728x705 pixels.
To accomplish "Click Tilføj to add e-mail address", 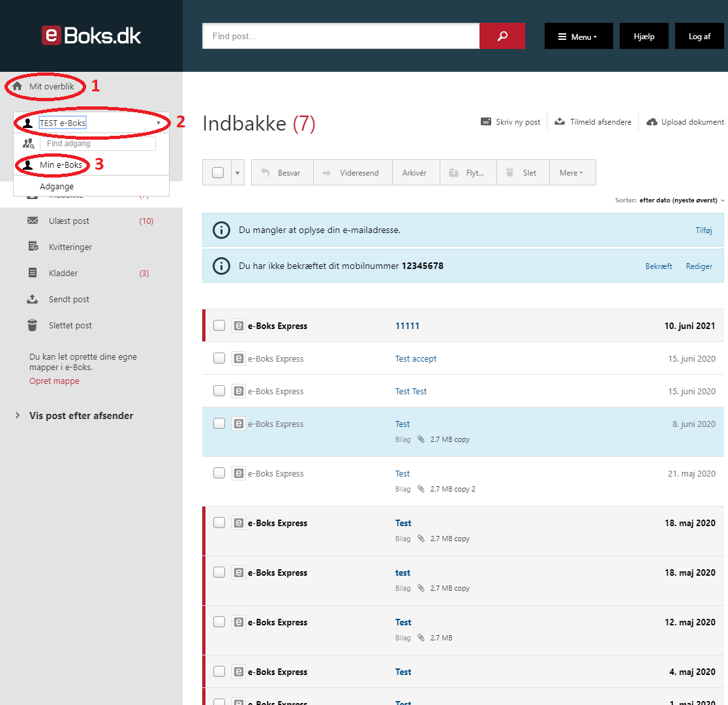I will pyautogui.click(x=703, y=230).
